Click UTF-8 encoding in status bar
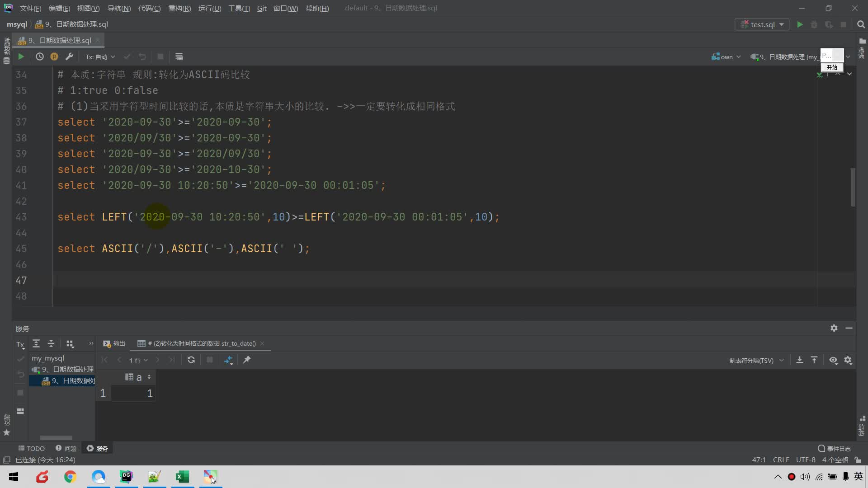 [806, 460]
